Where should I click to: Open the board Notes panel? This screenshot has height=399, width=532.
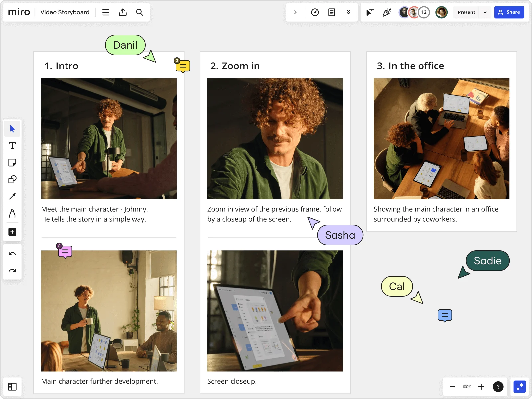tap(332, 12)
